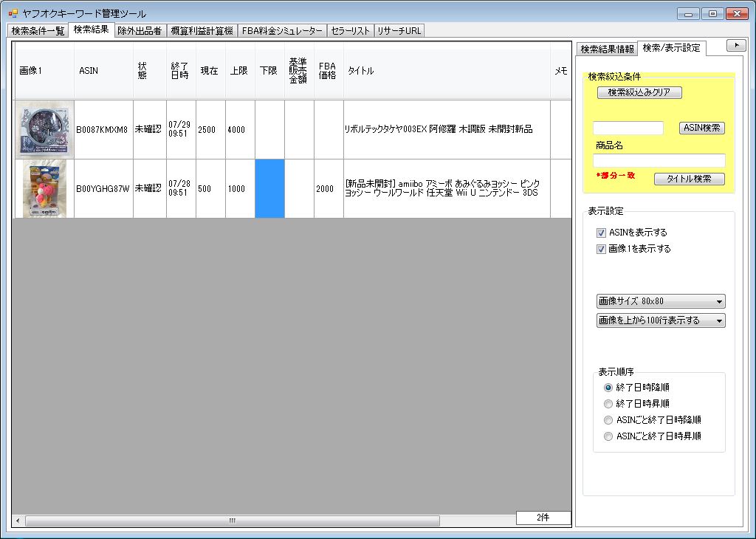Click the タイトル検索 button
The image size is (756, 539).
tap(689, 179)
